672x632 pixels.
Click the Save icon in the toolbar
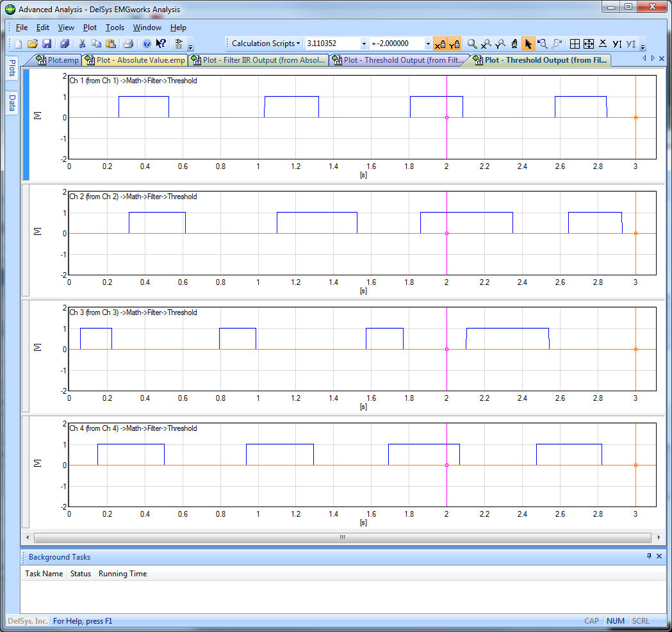pos(47,44)
